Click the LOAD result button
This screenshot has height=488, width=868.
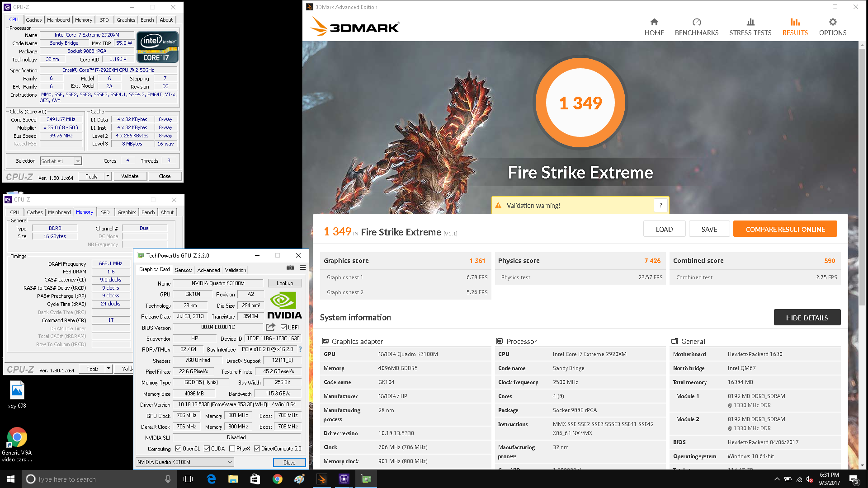click(664, 229)
